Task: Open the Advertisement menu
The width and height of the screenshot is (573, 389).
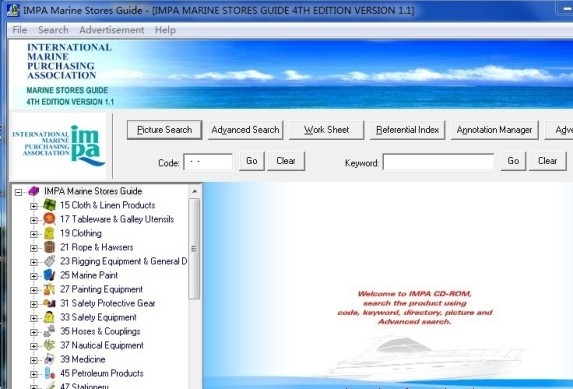Action: (x=111, y=30)
